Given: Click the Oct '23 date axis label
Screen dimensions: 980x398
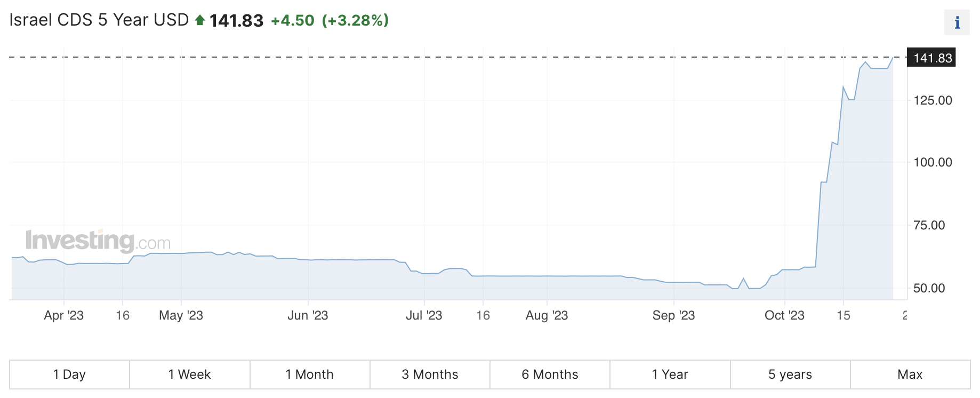Looking at the screenshot, I should pos(784,315).
